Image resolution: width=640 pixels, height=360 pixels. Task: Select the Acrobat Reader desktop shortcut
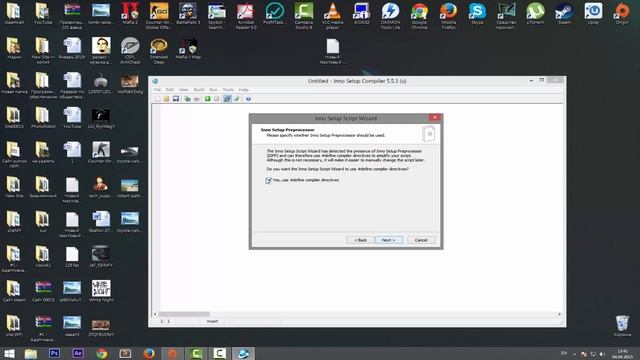[246, 16]
